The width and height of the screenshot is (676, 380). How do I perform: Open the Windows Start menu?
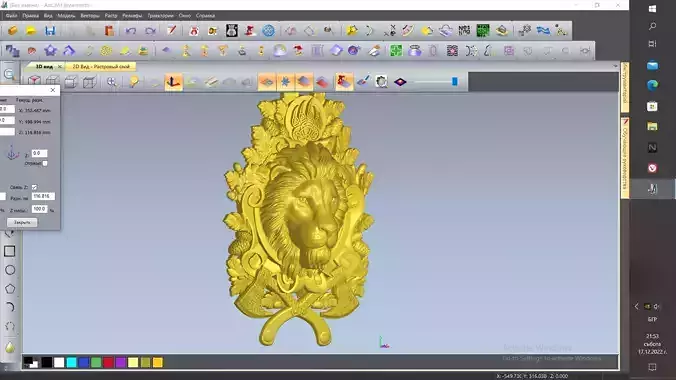(652, 9)
